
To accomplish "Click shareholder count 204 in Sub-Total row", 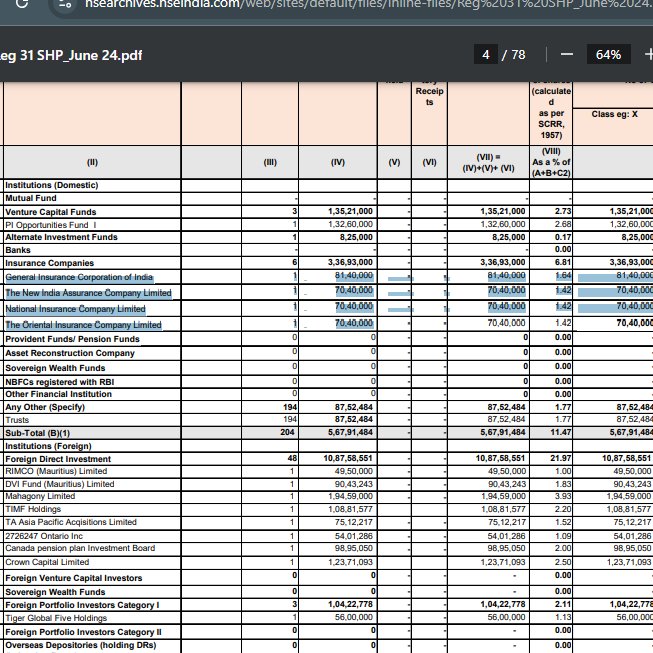I will click(288, 433).
